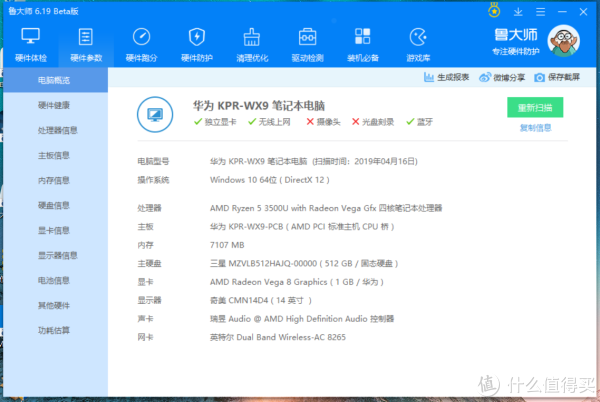Screen dimensions: 600x402
Task: Click the circular laptop computer icon
Action: (x=155, y=114)
